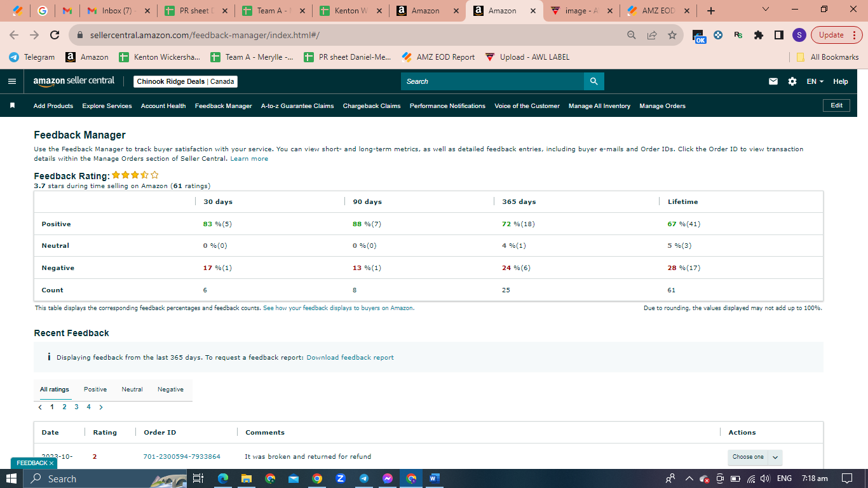Click the Edit button in nav bar
Image resolution: width=868 pixels, height=488 pixels.
[836, 105]
